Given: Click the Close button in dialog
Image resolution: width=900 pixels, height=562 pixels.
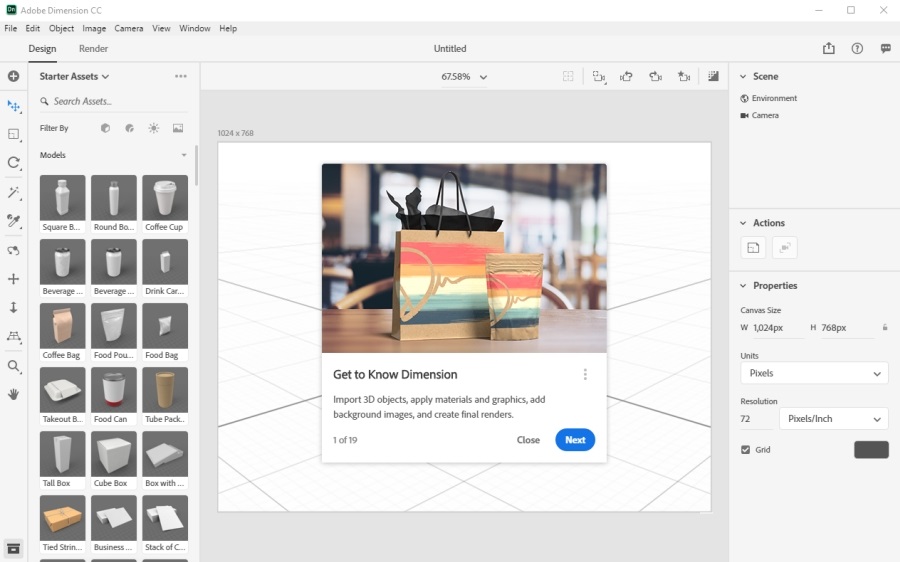Looking at the screenshot, I should (528, 440).
